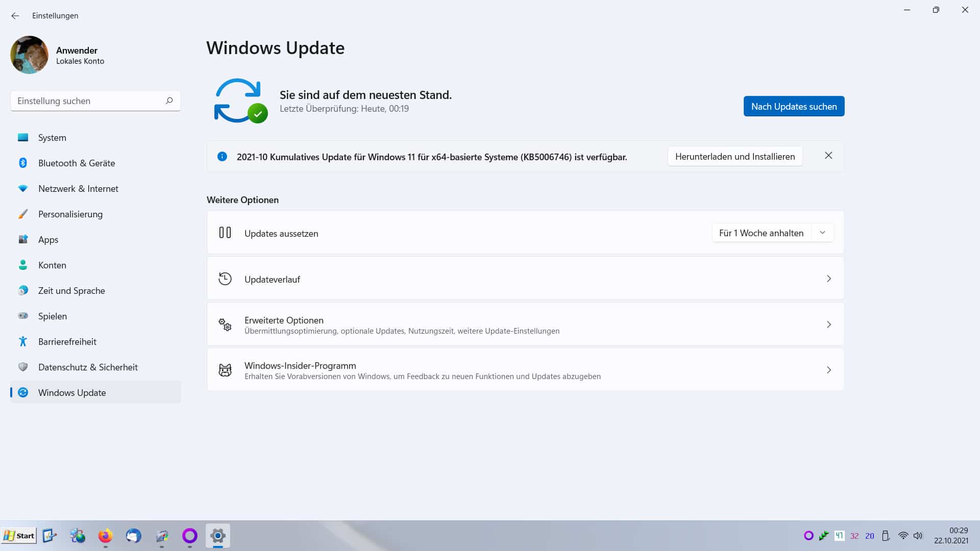
Task: Open System settings in sidebar
Action: 95,137
